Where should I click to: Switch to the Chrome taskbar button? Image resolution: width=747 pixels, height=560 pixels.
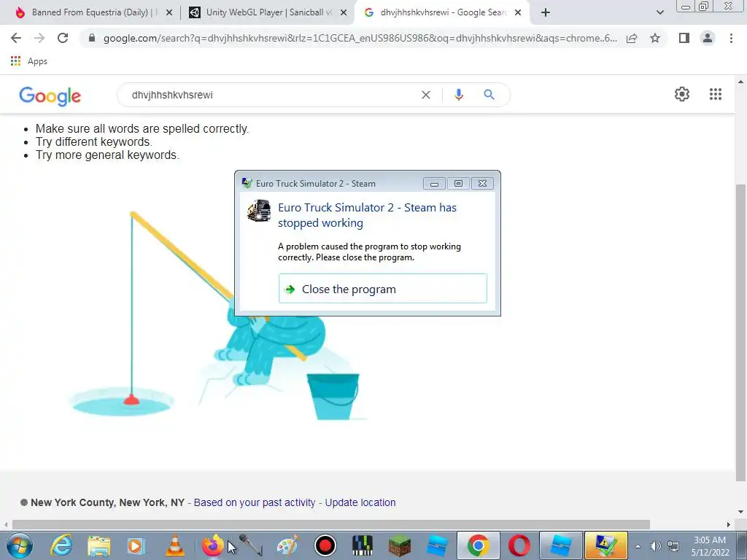(479, 545)
